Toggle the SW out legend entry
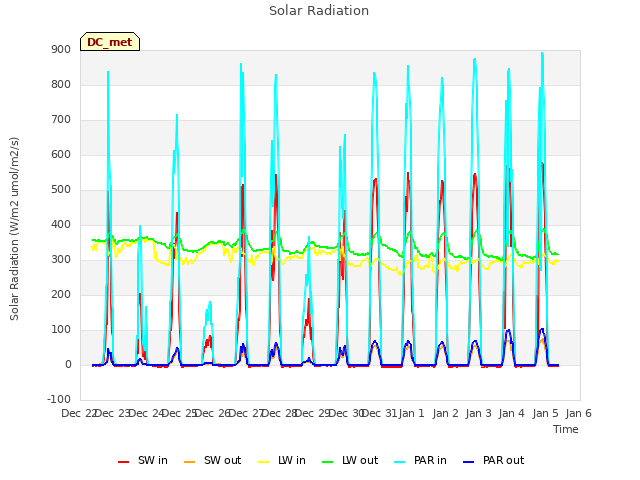Viewport: 640px width, 480px height. (212, 460)
